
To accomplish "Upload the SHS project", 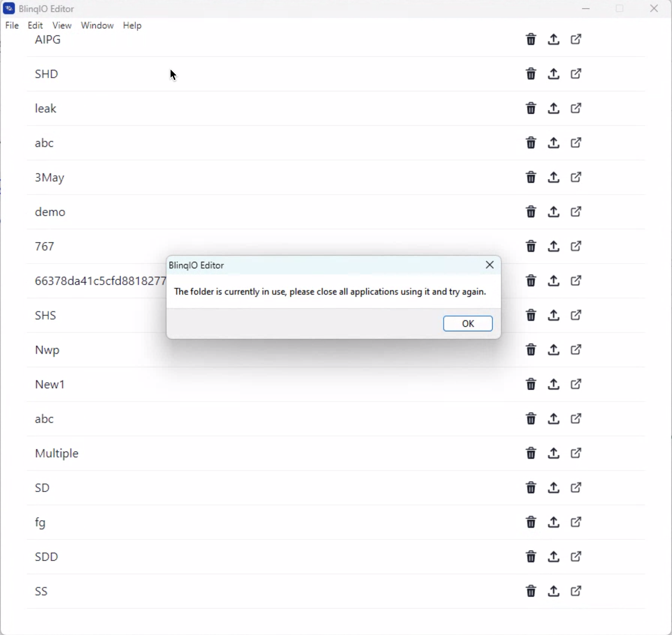I will coord(553,316).
